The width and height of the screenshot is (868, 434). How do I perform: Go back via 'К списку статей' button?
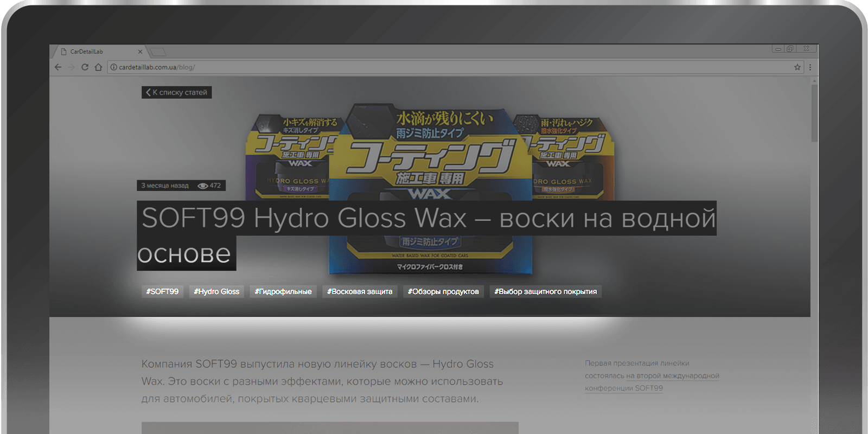click(177, 92)
